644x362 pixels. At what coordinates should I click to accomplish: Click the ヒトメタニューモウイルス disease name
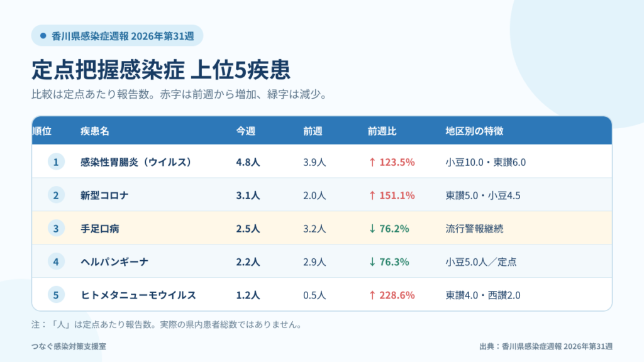pyautogui.click(x=138, y=295)
